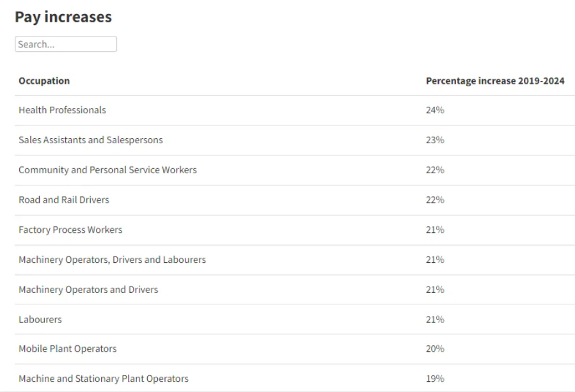Viewport: 575px width, 392px height.
Task: Click the "Pay increases" heading
Action: (x=63, y=17)
